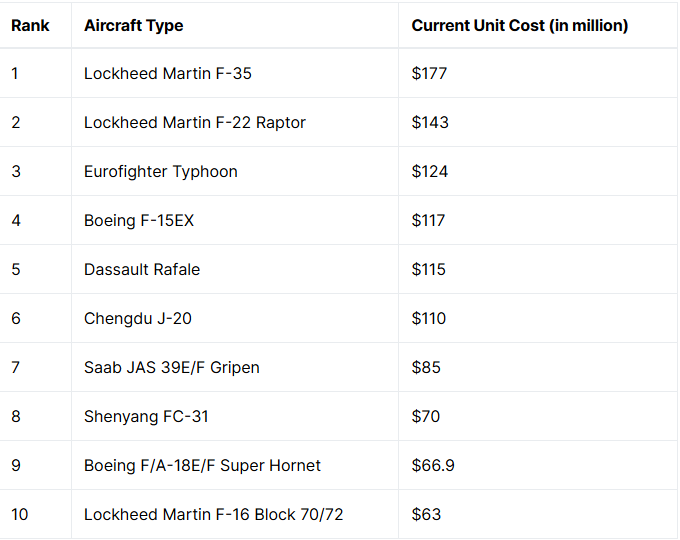Click Lockheed Martin F-16 Block 70/72

click(x=213, y=515)
